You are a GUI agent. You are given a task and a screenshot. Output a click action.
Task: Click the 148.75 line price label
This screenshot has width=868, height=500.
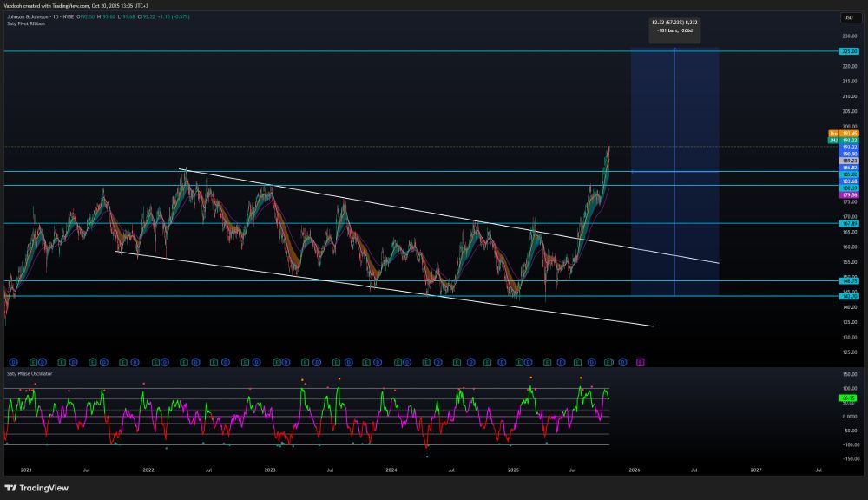tap(849, 281)
